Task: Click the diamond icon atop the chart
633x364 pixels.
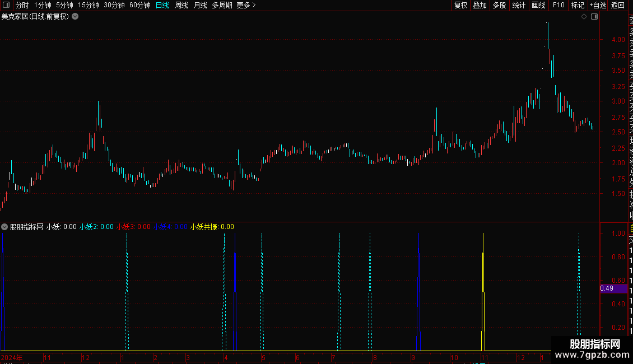Action: point(584,17)
